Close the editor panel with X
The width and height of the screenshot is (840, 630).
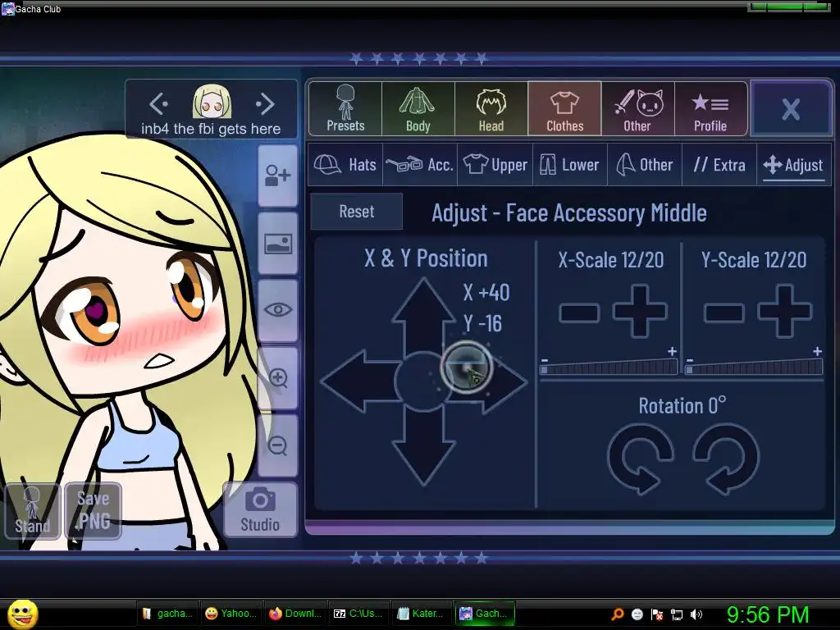pos(791,109)
